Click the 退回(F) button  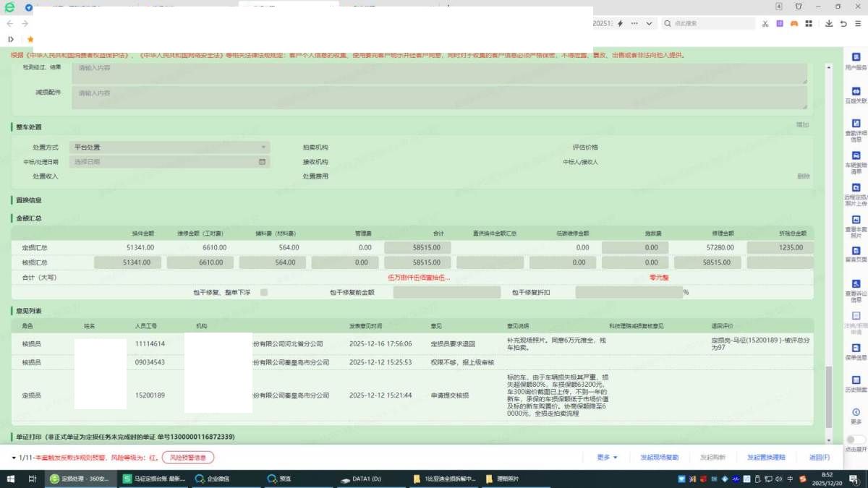(819, 458)
